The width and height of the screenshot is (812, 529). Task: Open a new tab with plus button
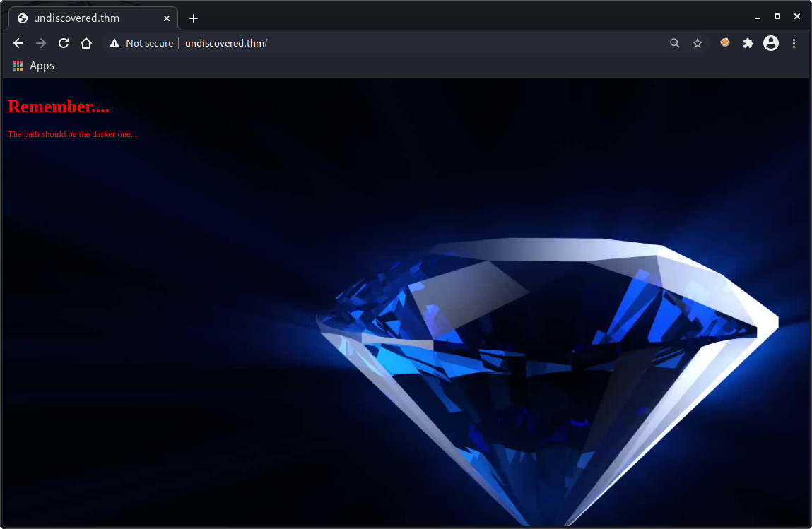[194, 18]
